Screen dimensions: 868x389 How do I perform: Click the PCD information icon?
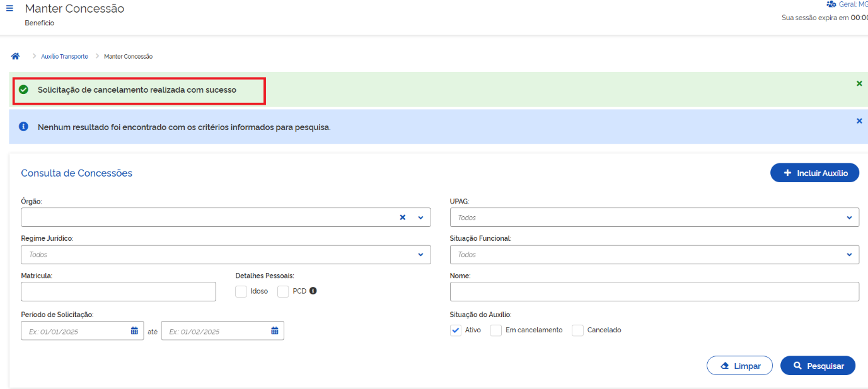click(x=313, y=291)
